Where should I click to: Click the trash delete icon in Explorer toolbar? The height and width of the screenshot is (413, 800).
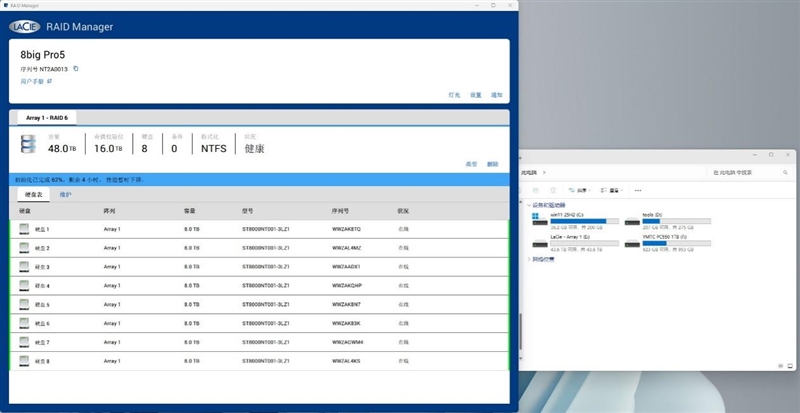point(553,190)
